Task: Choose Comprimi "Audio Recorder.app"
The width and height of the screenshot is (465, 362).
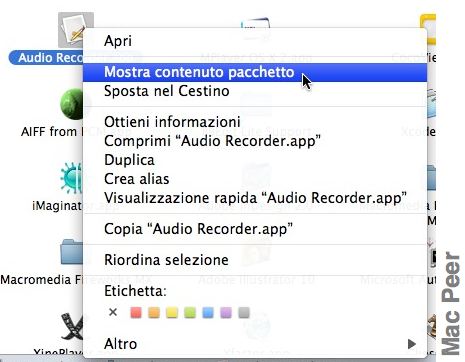Action: (x=255, y=141)
